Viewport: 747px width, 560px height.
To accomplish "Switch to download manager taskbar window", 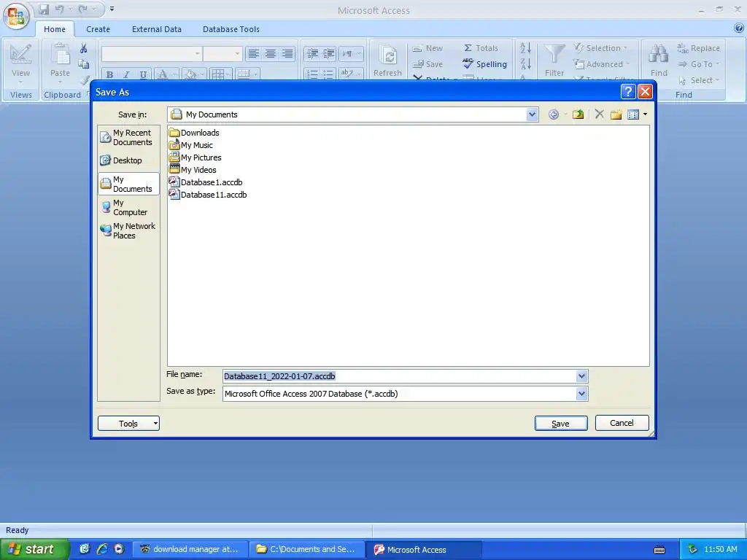I will point(190,549).
